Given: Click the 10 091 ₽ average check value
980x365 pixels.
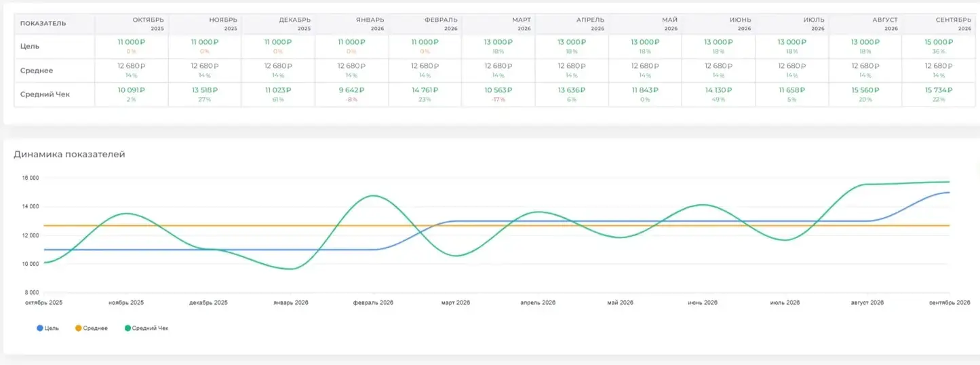Looking at the screenshot, I should 132,90.
